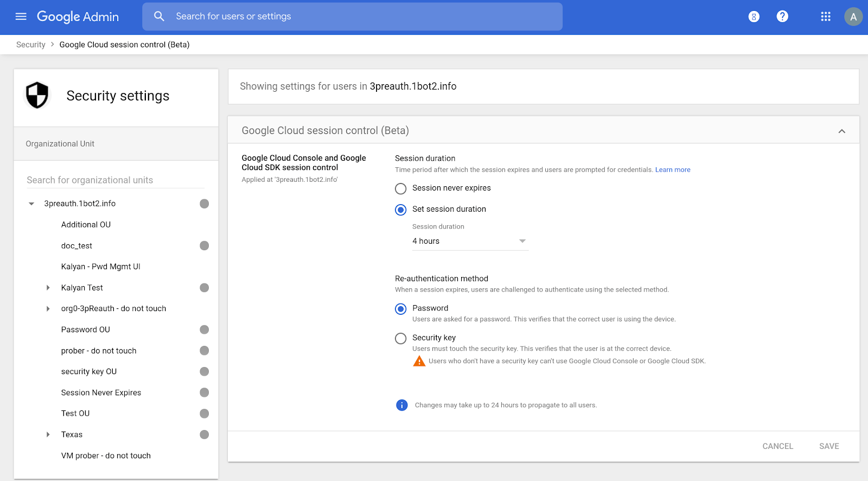The height and width of the screenshot is (481, 868).
Task: Go to Security breadcrumb
Action: pyautogui.click(x=31, y=45)
